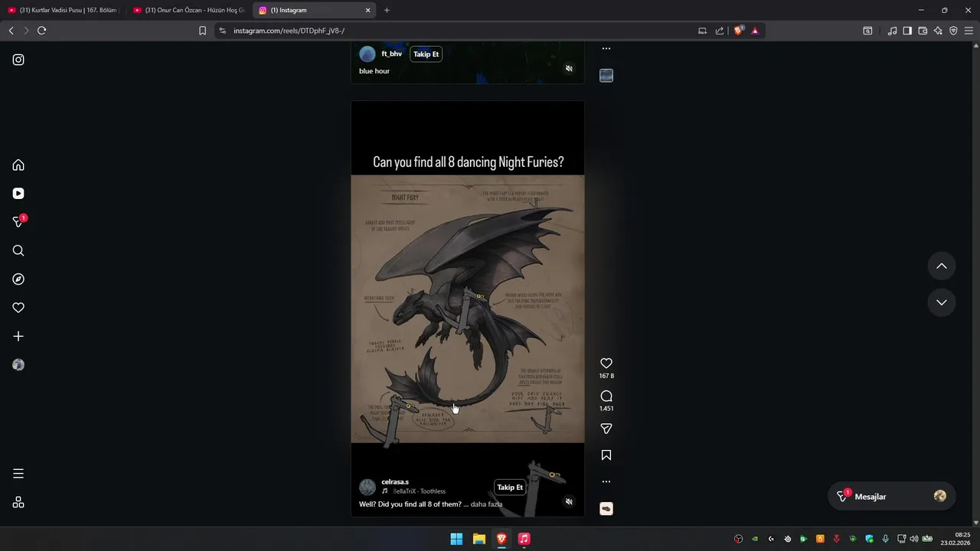Screen dimensions: 980x551
Task: Go back in the browser
Action: (11, 31)
